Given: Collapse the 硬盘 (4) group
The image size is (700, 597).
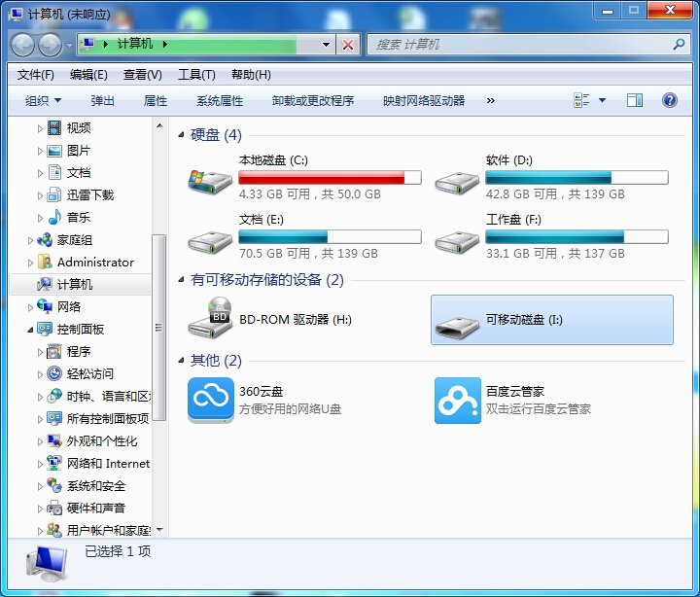Looking at the screenshot, I should coord(182,135).
